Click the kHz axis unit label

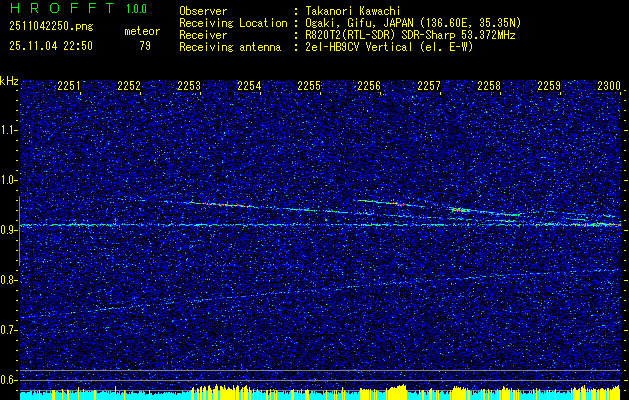click(x=9, y=81)
